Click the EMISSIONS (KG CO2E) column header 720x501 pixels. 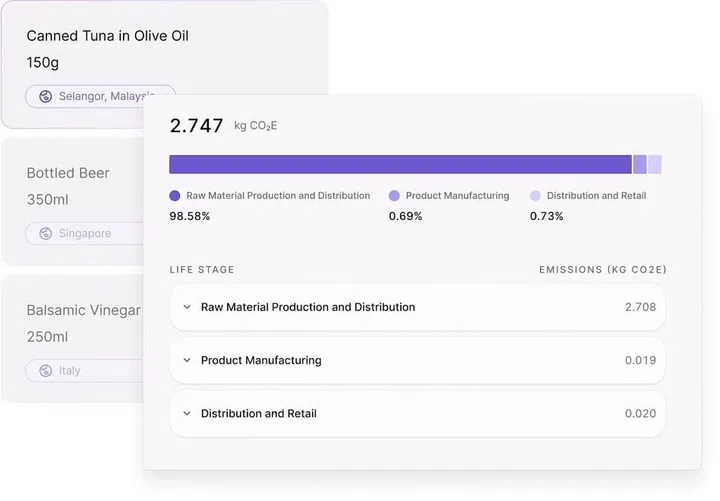pos(603,270)
